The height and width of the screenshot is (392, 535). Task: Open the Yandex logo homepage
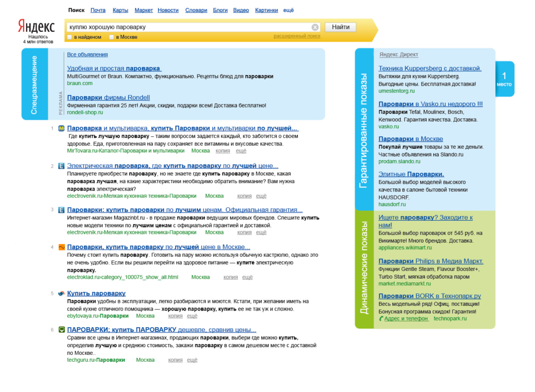coord(36,26)
